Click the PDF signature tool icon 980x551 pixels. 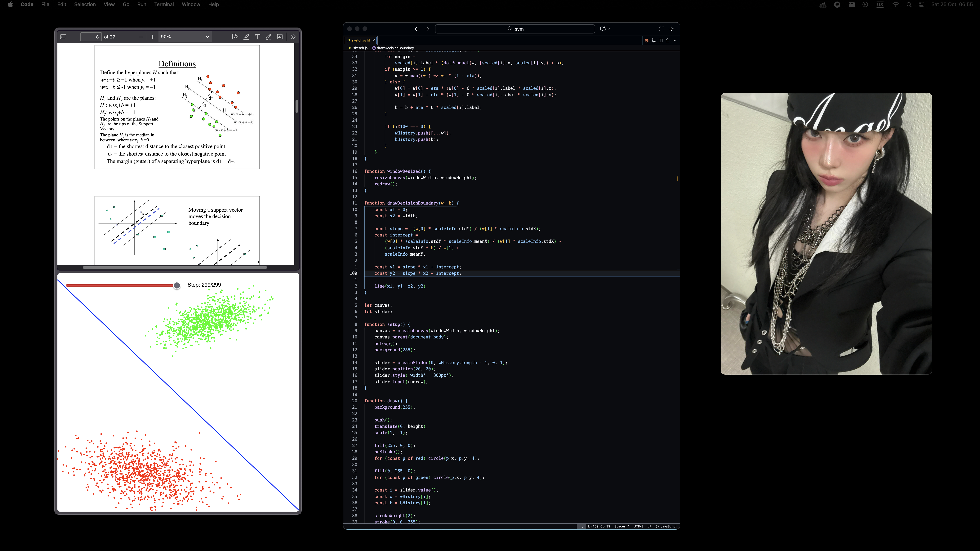pyautogui.click(x=235, y=37)
